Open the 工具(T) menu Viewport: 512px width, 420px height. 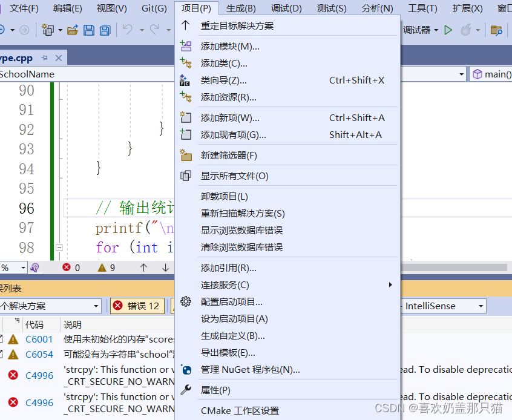click(x=422, y=8)
